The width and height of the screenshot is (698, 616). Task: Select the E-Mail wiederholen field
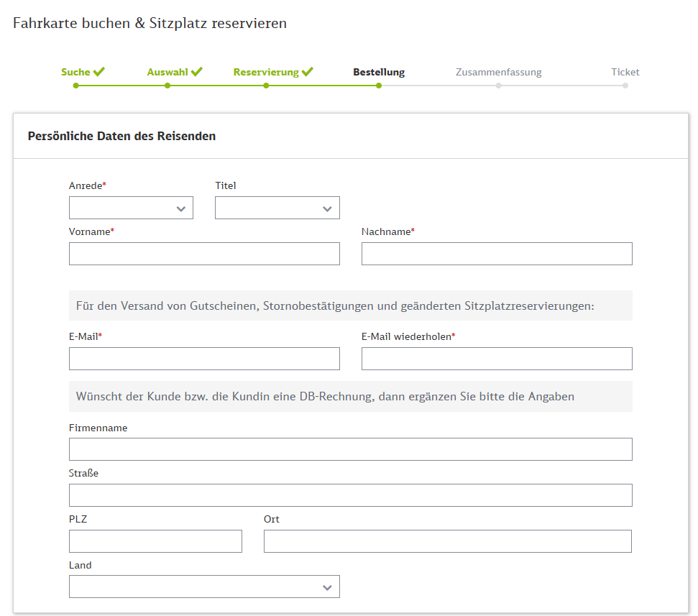pos(497,359)
